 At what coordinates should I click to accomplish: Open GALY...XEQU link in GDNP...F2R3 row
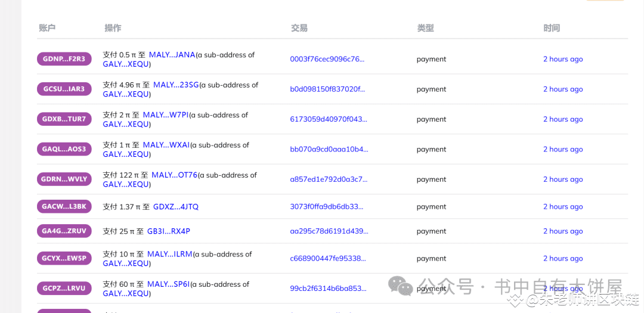click(x=126, y=64)
